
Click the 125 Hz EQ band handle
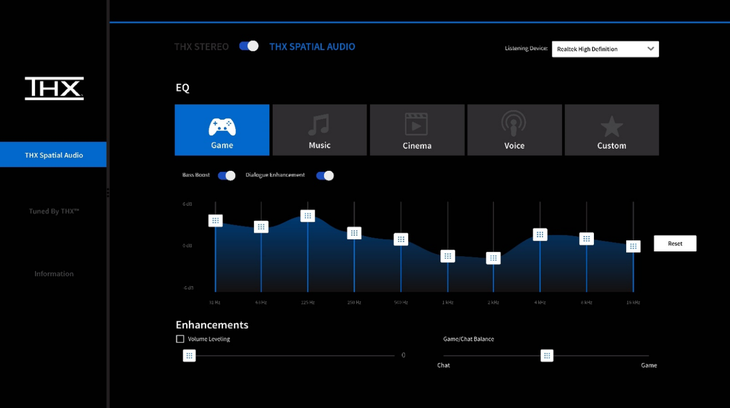(x=308, y=216)
